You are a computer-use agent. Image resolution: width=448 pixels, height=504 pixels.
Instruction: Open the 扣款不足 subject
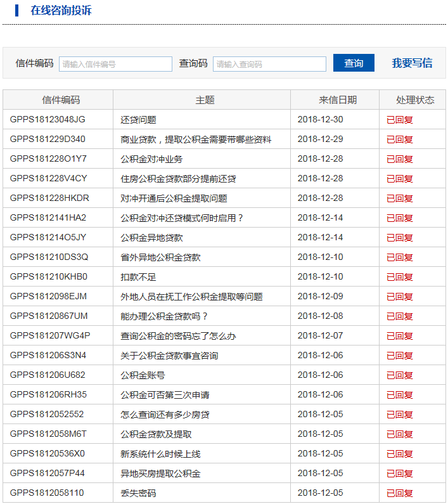(138, 277)
